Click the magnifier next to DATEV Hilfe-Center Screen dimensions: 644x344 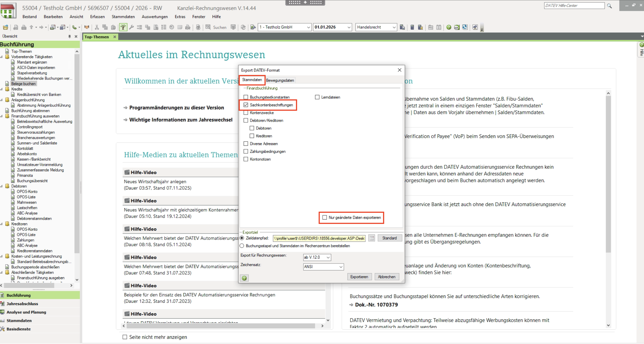[x=610, y=6]
